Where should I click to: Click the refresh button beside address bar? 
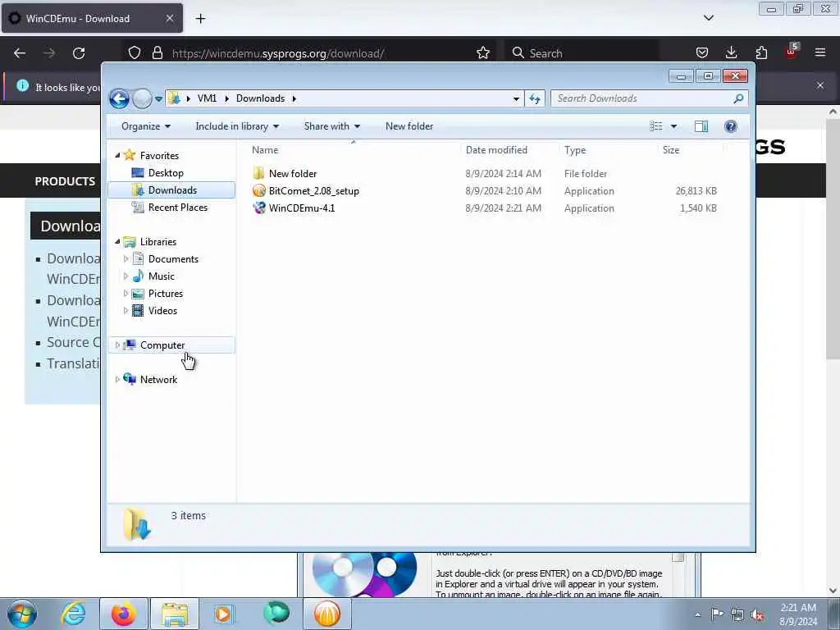[535, 98]
